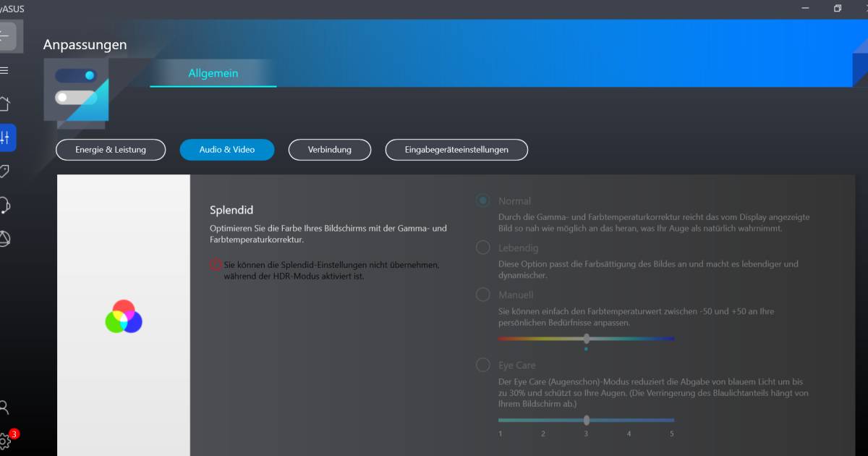Expand the Manuell color temperature option
This screenshot has height=456, width=868.
[x=482, y=294]
